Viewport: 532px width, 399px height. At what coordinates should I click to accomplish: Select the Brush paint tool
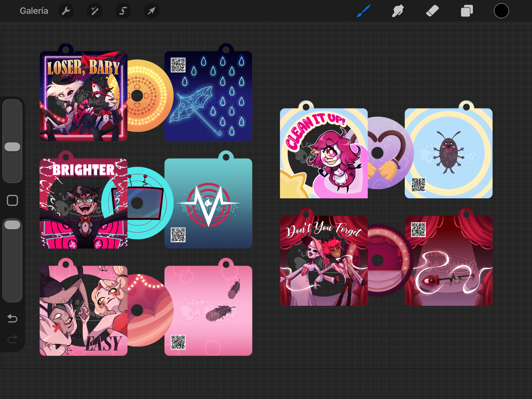click(x=363, y=11)
